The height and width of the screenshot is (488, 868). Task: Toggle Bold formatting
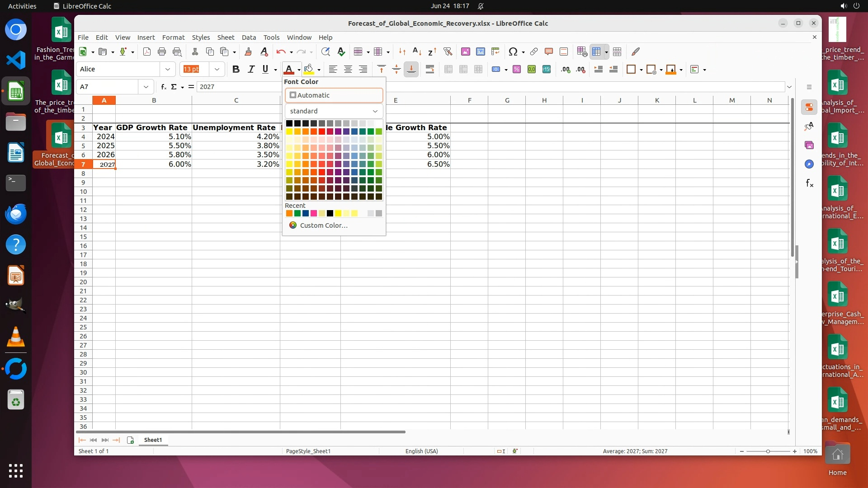tap(236, 69)
